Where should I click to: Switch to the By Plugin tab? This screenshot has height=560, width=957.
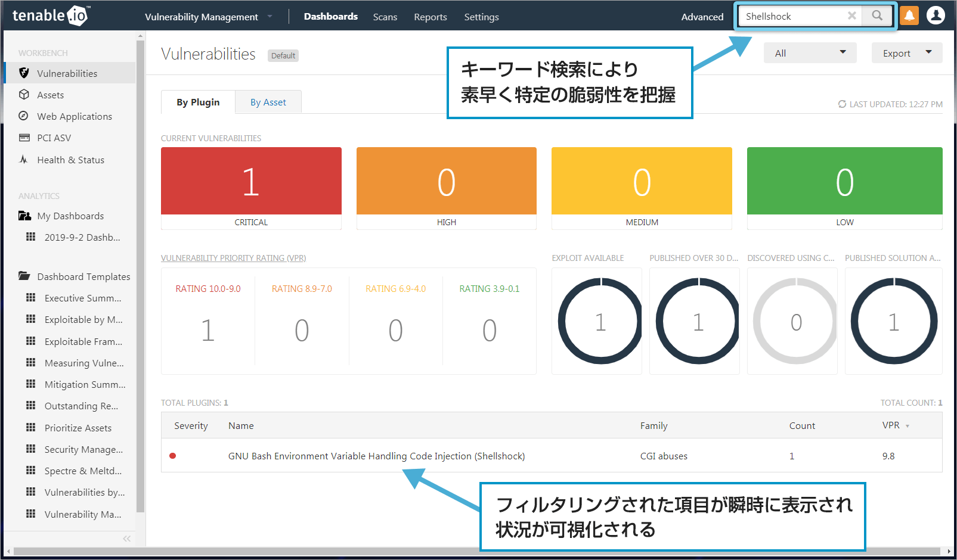198,102
